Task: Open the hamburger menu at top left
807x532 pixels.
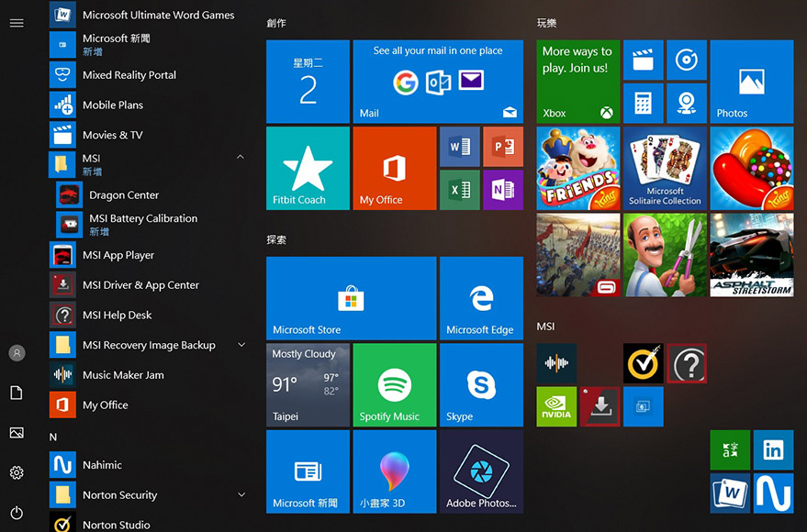Action: [x=17, y=23]
